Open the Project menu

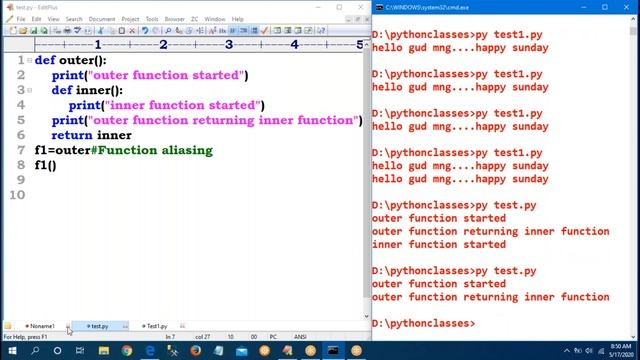[130, 19]
